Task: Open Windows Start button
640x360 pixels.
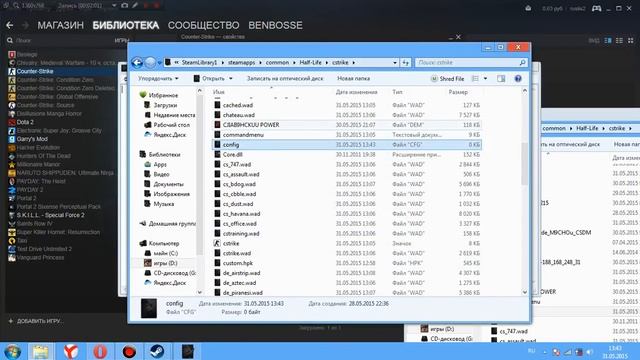Action: 13,351
